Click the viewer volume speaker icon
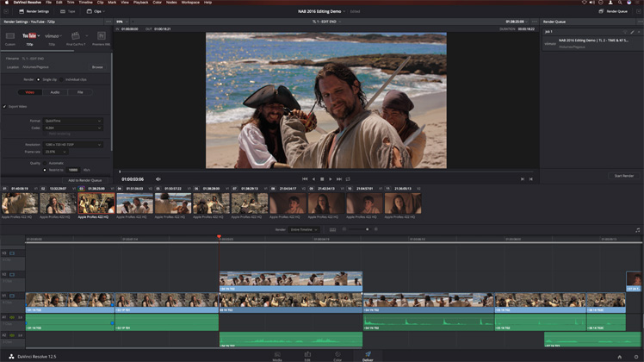644x362 pixels. pos(158,179)
